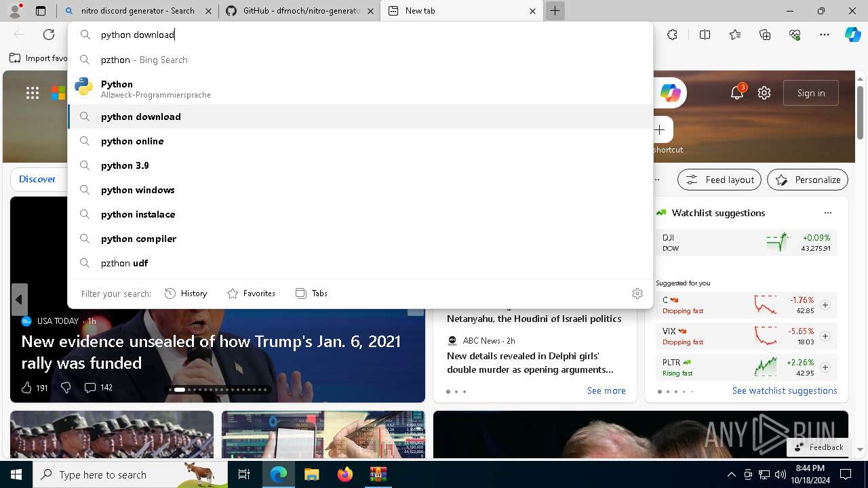
Task: Open Collections icon in toolbar
Action: pyautogui.click(x=765, y=35)
